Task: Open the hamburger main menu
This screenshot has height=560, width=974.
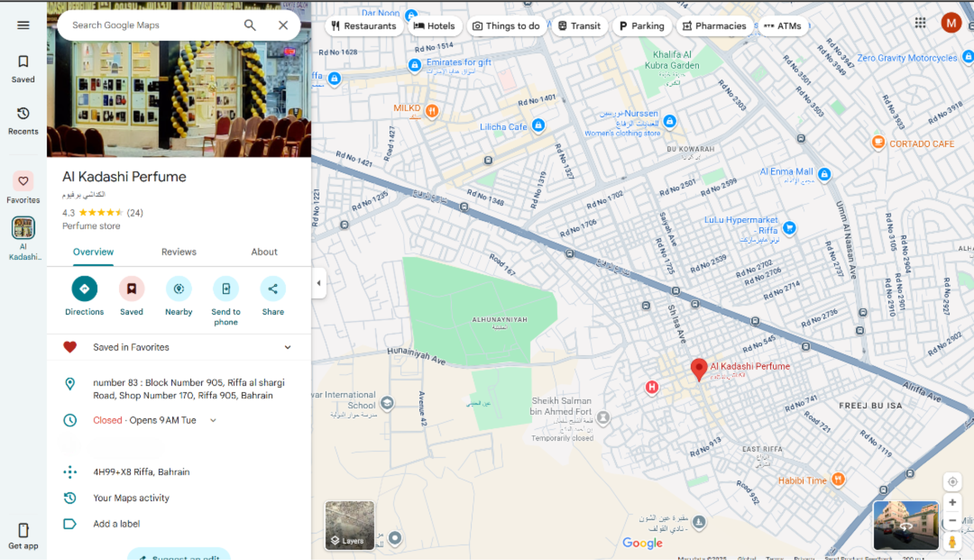Action: tap(23, 25)
